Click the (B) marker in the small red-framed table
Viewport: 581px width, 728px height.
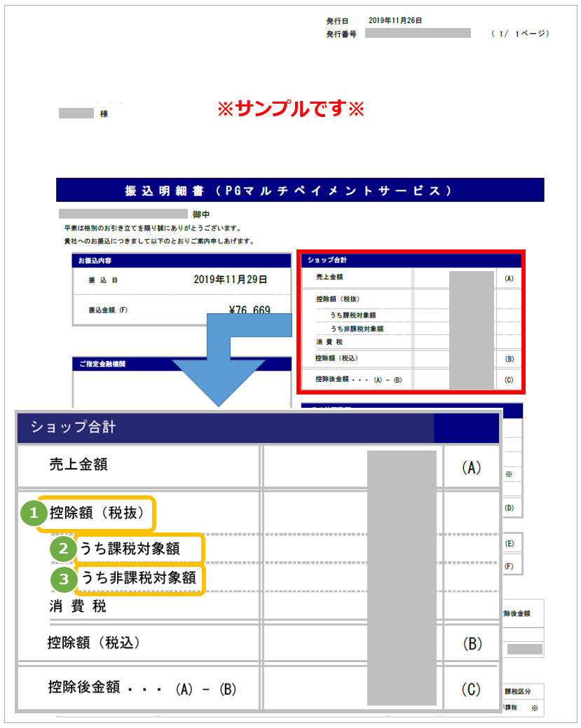click(x=509, y=359)
